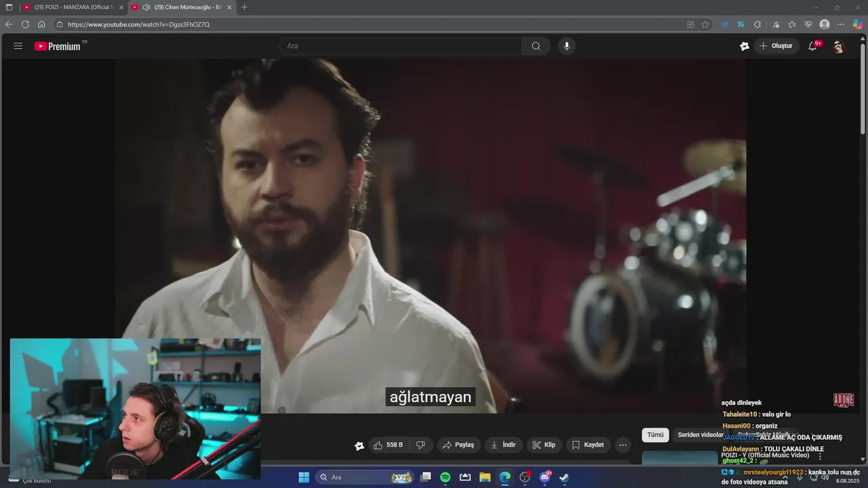Start voice search with microphone icon
The width and height of the screenshot is (868, 488).
coord(567,46)
